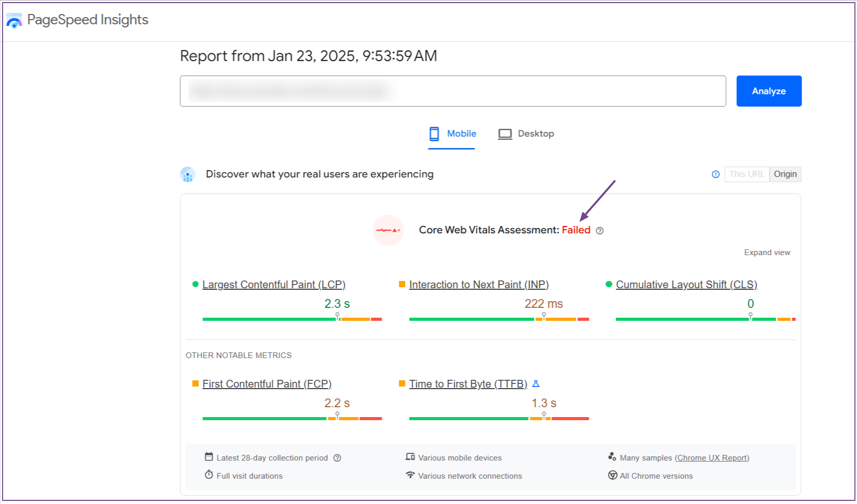
Task: Click the LCP distribution bar
Action: tap(292, 319)
